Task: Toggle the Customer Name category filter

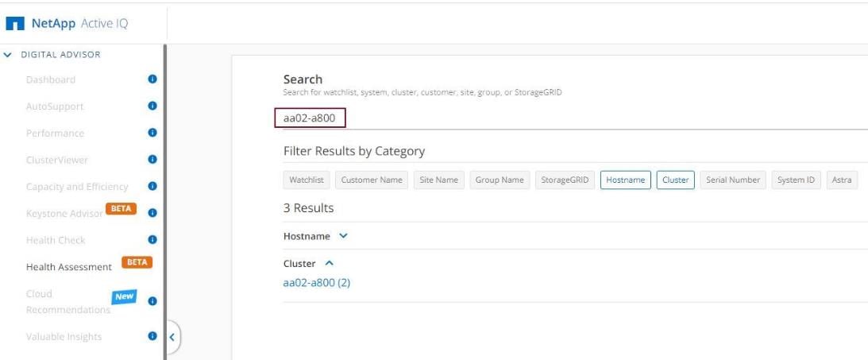Action: [x=372, y=180]
